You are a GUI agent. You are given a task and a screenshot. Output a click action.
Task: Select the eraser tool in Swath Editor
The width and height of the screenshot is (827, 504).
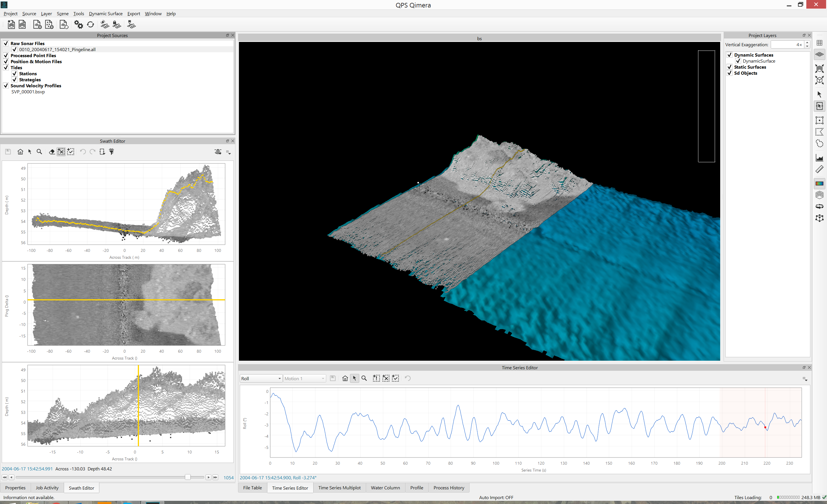coord(52,152)
